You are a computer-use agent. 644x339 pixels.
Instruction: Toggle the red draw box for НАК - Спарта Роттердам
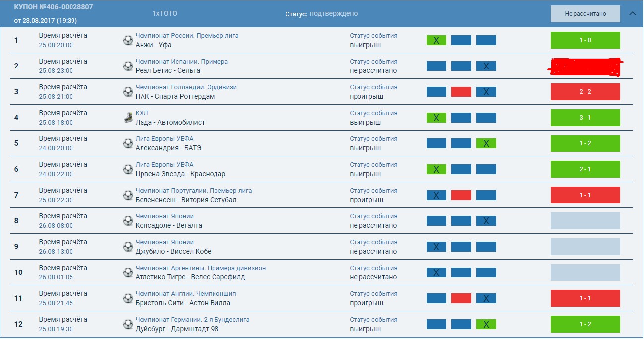pyautogui.click(x=461, y=92)
